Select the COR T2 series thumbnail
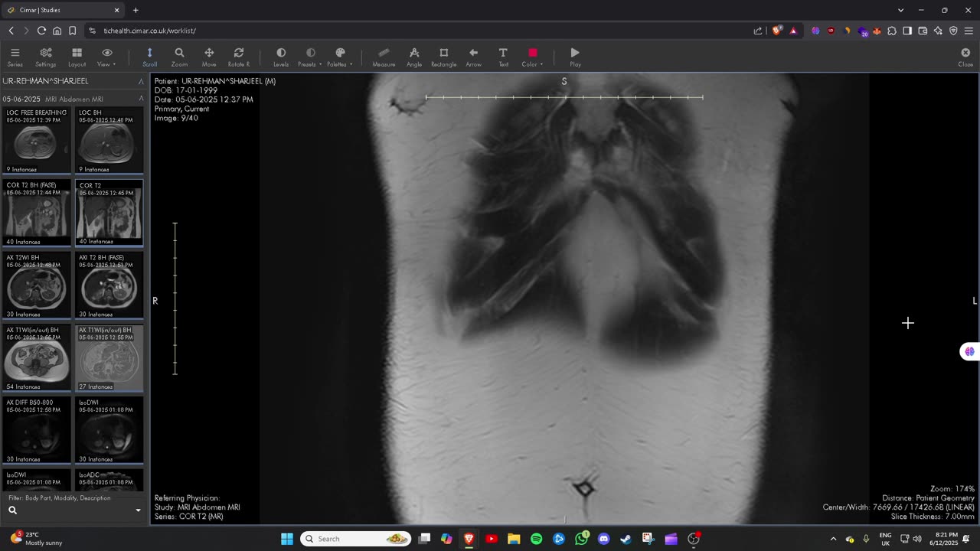Screen dimensions: 980x551 (109, 213)
